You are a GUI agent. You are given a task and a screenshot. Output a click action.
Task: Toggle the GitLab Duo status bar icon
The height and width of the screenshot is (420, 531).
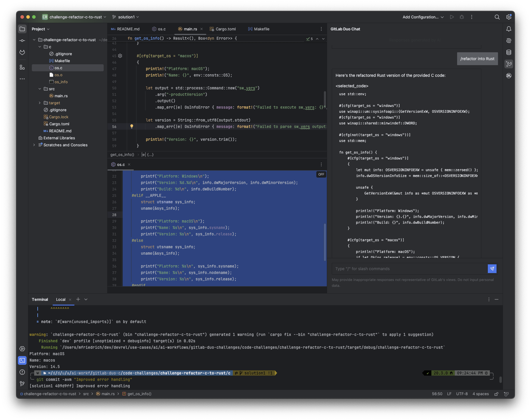tap(506, 394)
